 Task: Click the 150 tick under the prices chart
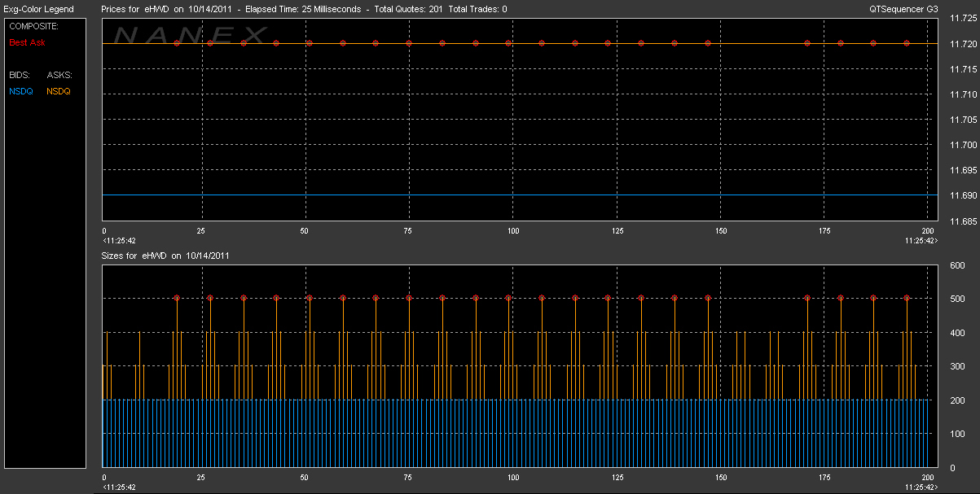pyautogui.click(x=721, y=231)
